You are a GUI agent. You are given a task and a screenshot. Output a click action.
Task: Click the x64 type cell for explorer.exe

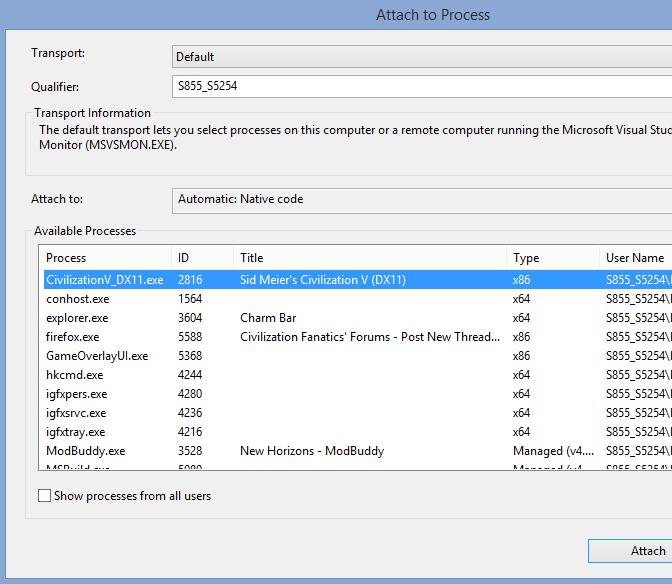pyautogui.click(x=521, y=318)
